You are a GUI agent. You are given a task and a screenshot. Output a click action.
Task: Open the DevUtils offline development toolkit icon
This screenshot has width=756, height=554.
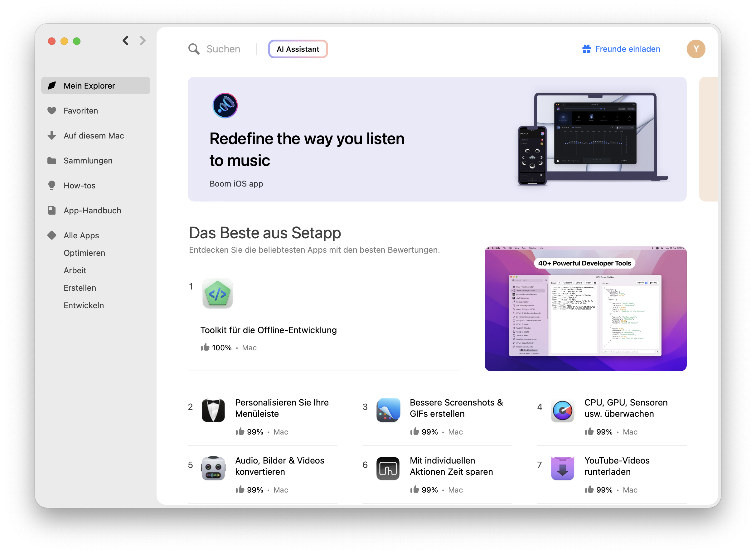pyautogui.click(x=217, y=294)
